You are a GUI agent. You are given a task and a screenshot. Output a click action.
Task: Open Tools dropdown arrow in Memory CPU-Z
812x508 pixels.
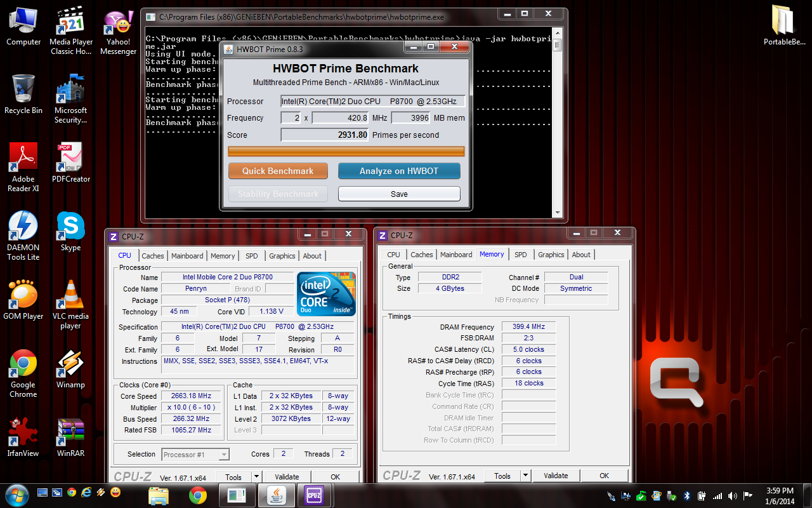point(525,476)
